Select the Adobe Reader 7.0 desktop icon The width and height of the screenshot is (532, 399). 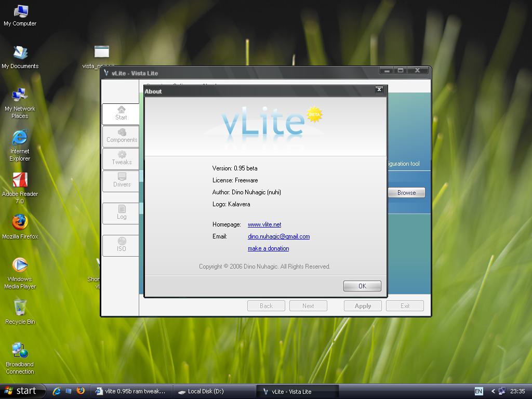(x=20, y=188)
